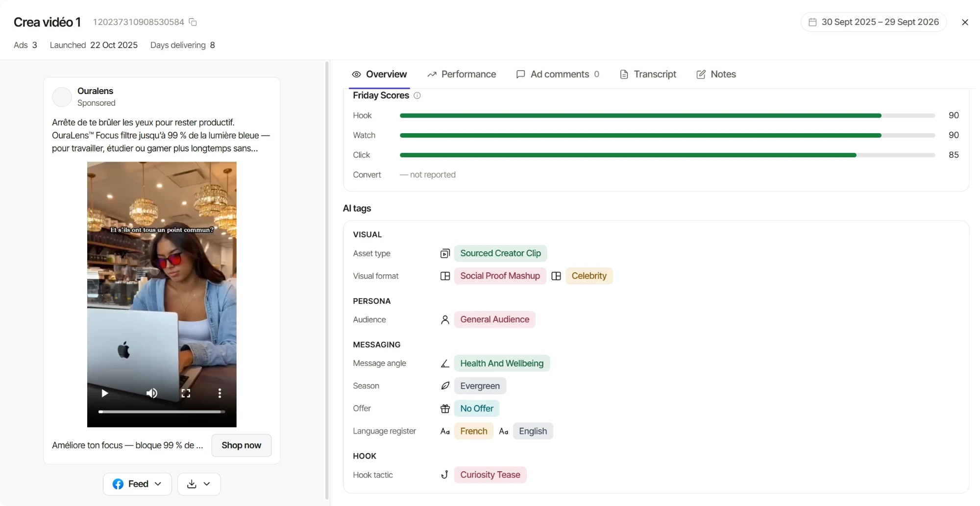Click the layout icon beside Celebrity tag
This screenshot has width=980, height=506.
pyautogui.click(x=556, y=276)
